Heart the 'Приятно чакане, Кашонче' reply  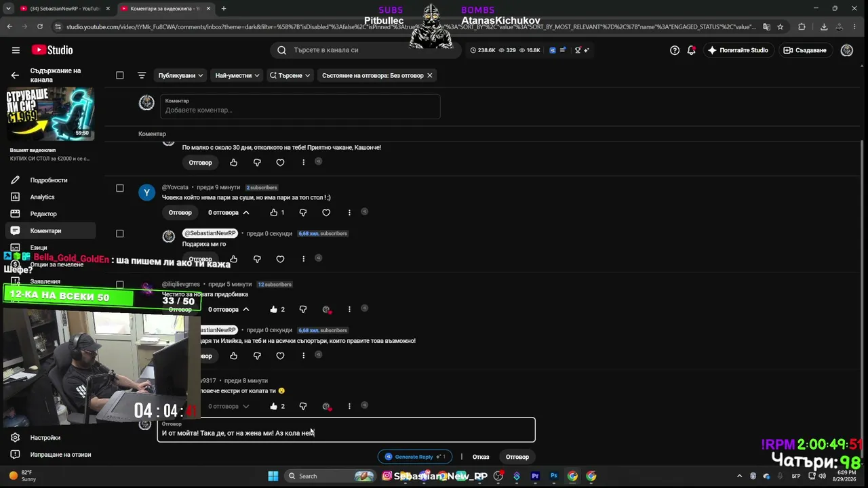tap(280, 163)
